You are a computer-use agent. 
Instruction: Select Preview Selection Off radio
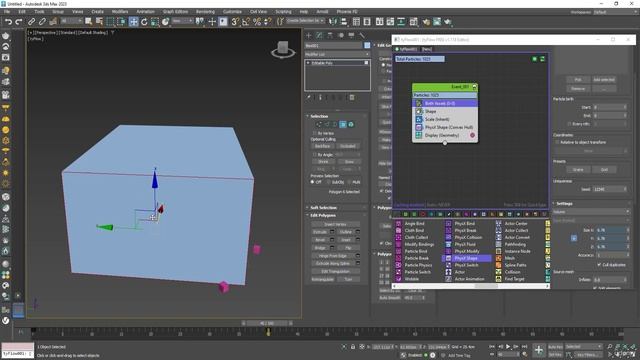click(313, 182)
